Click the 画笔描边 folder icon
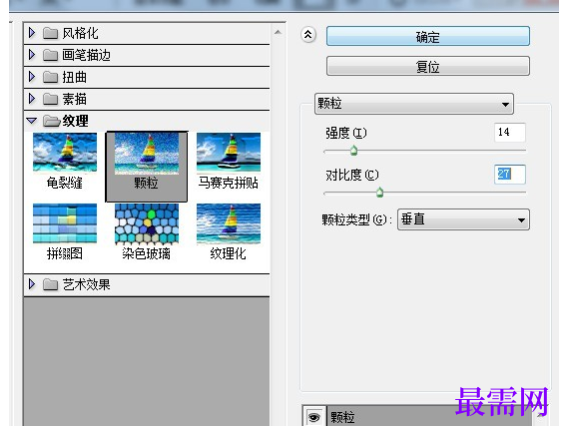 50,55
